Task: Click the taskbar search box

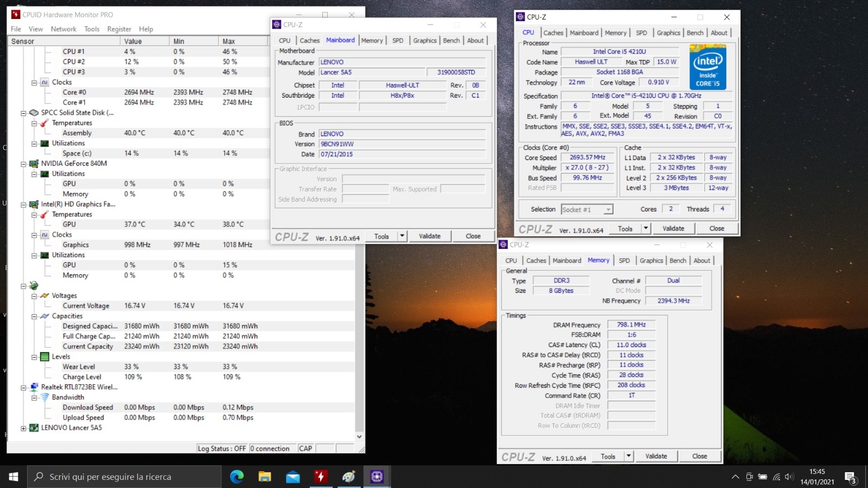Action: (x=124, y=477)
